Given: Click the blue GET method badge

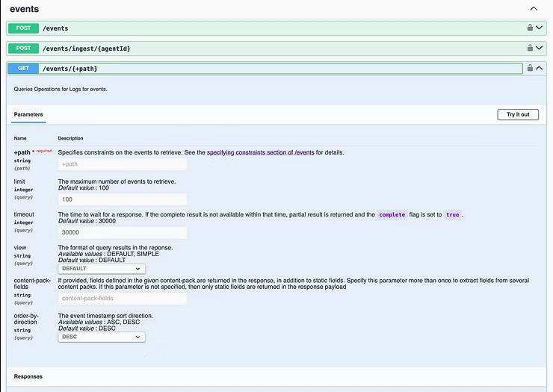Looking at the screenshot, I should pyautogui.click(x=23, y=69).
